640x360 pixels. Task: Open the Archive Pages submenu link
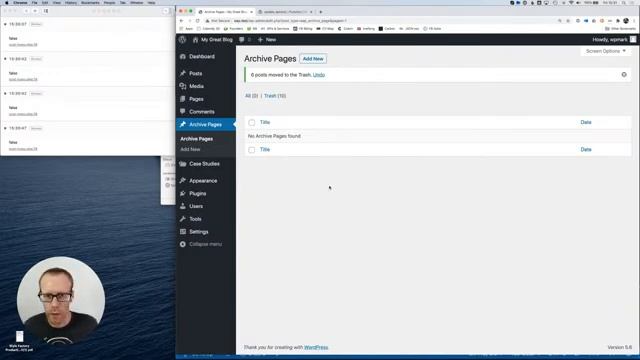click(196, 139)
